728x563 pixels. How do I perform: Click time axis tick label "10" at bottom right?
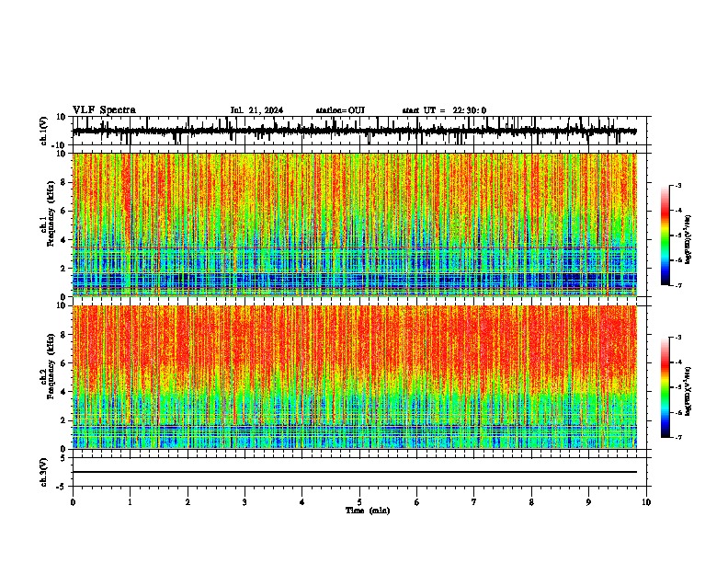[646, 502]
